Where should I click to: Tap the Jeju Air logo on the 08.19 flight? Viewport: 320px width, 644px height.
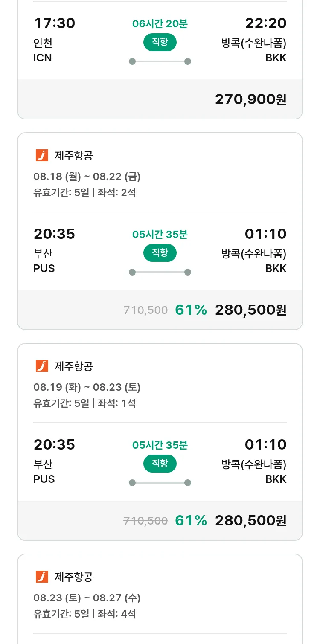click(42, 366)
